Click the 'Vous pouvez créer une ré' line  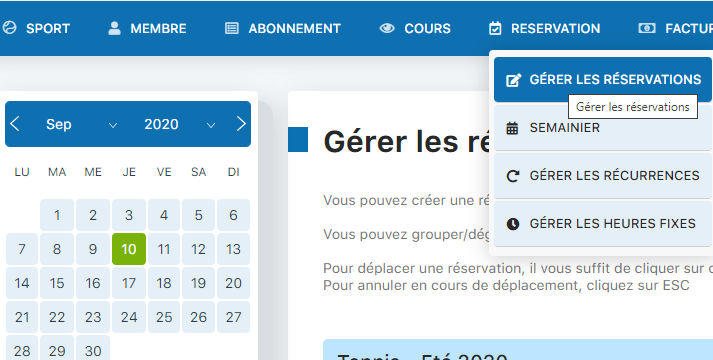coord(407,200)
